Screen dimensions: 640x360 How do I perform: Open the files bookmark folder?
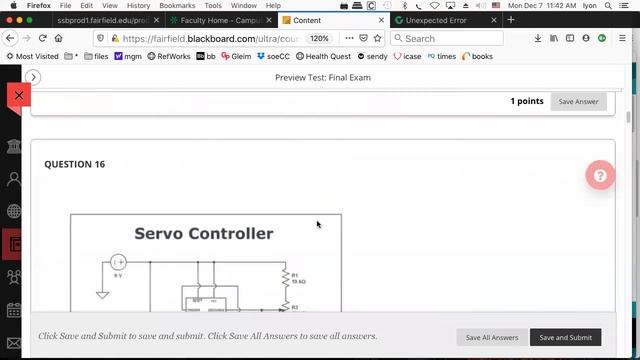click(x=96, y=56)
